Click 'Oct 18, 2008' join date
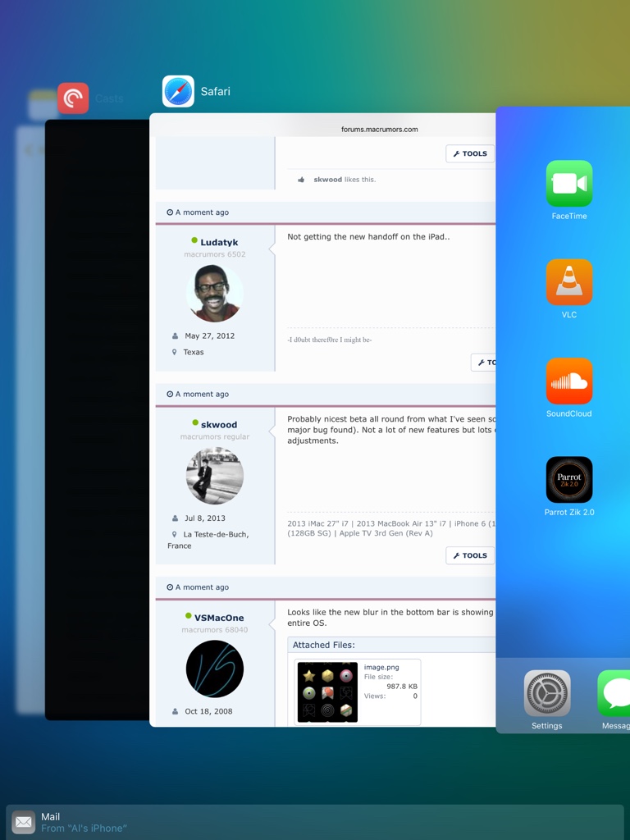Screen dimensions: 630x840 [208, 711]
